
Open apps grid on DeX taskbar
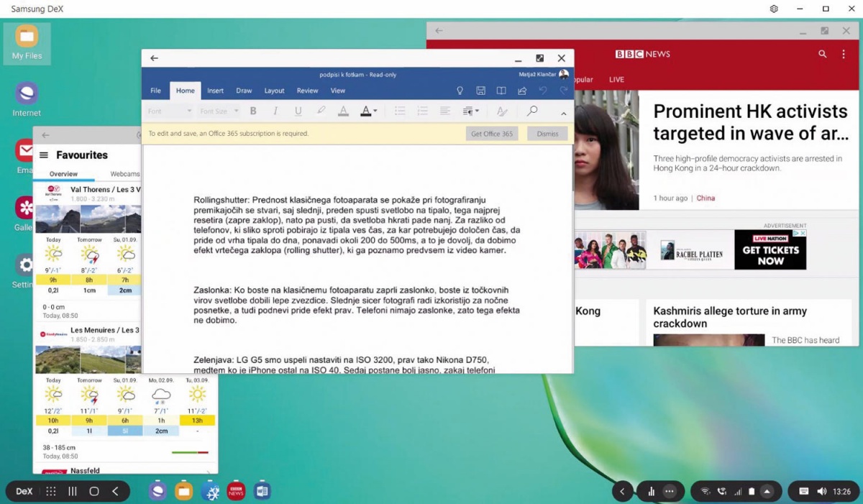click(x=51, y=491)
